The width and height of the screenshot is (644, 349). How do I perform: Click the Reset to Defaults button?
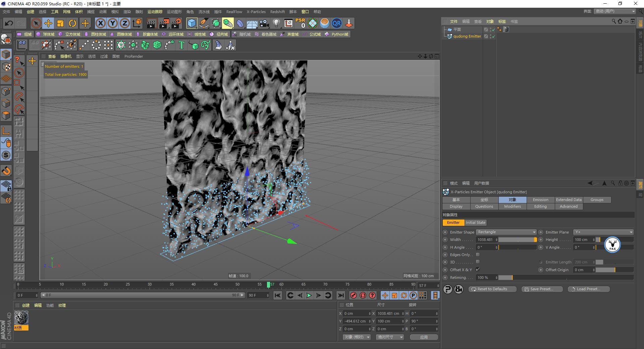tap(492, 289)
